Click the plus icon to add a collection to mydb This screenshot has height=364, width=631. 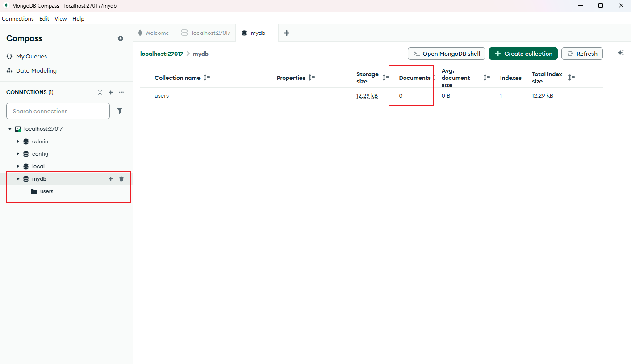(110, 178)
